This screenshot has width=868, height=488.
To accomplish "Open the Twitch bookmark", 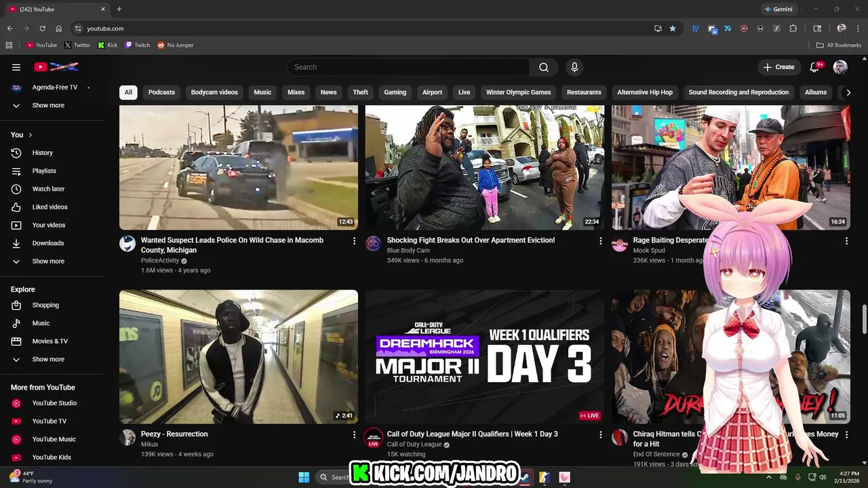I will tap(138, 45).
